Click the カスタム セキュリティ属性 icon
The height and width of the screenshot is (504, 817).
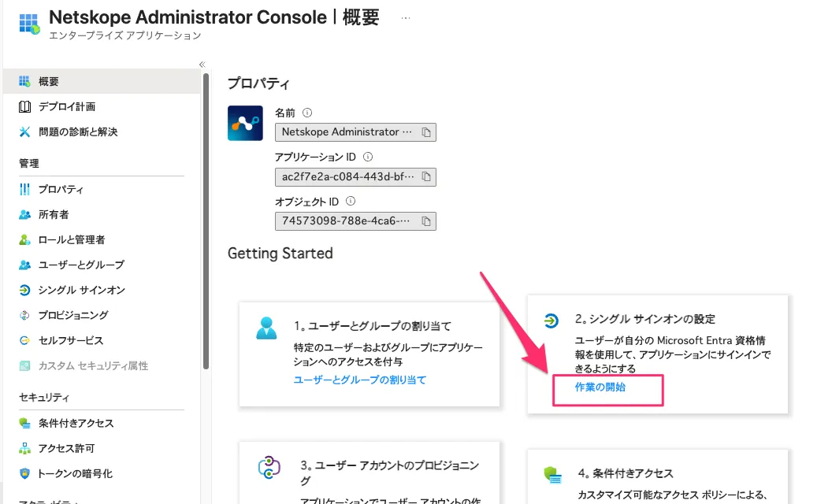24,365
